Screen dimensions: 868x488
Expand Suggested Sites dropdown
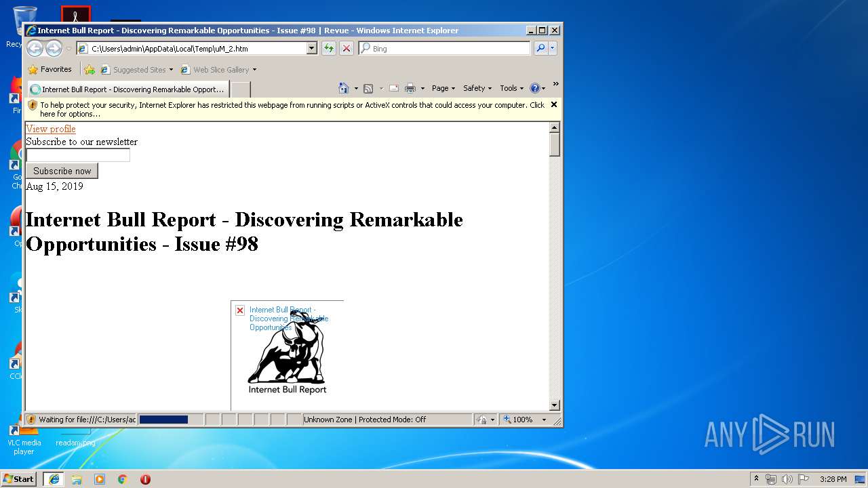click(171, 69)
